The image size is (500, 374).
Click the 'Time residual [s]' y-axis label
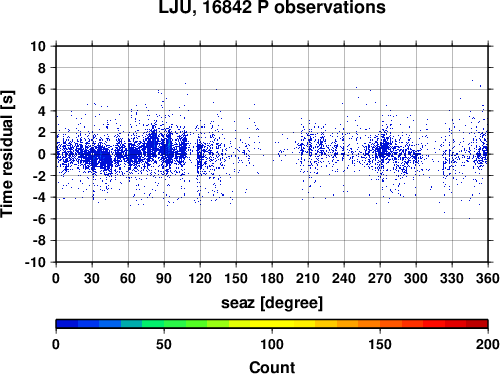click(x=7, y=154)
